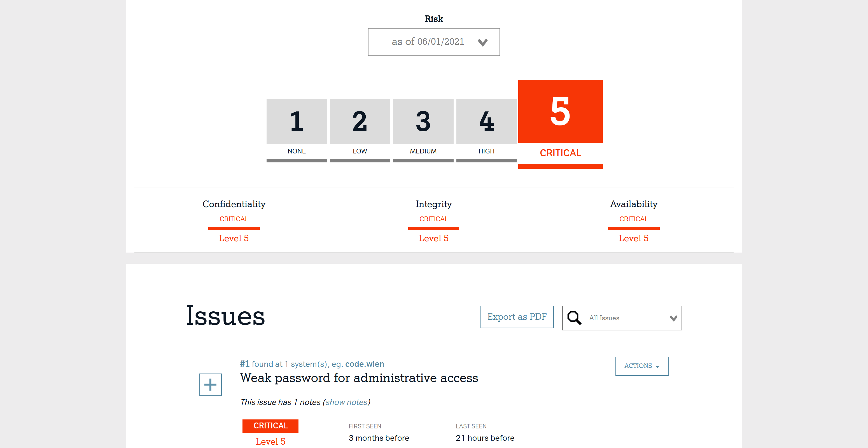This screenshot has width=868, height=448.
Task: Open the code.wien system link
Action: coord(364,364)
